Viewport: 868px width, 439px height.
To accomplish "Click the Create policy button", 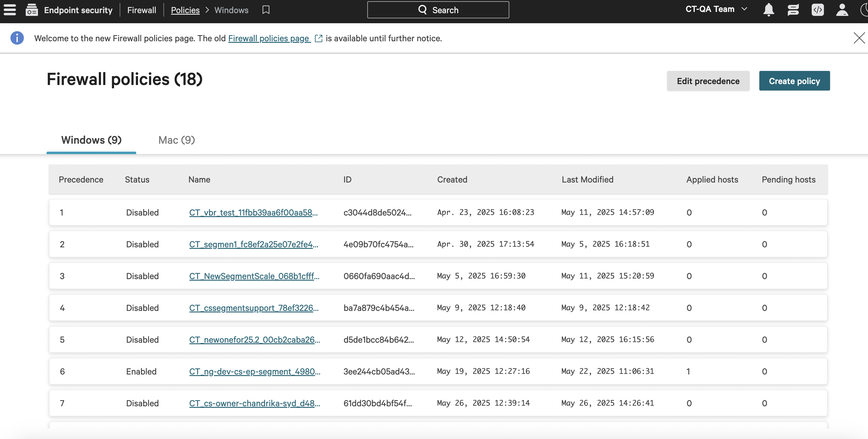I will click(x=794, y=81).
